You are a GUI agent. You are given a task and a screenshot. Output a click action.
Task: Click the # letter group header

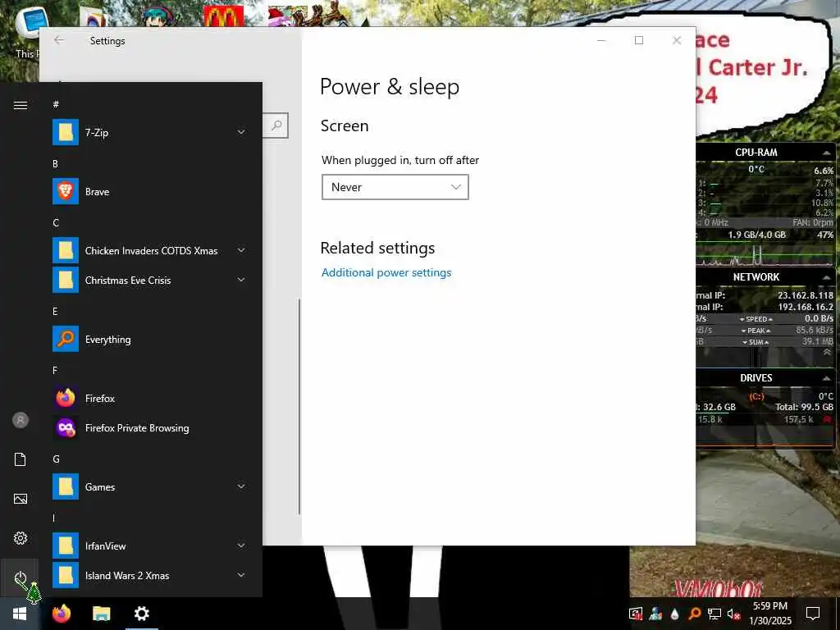(x=56, y=104)
